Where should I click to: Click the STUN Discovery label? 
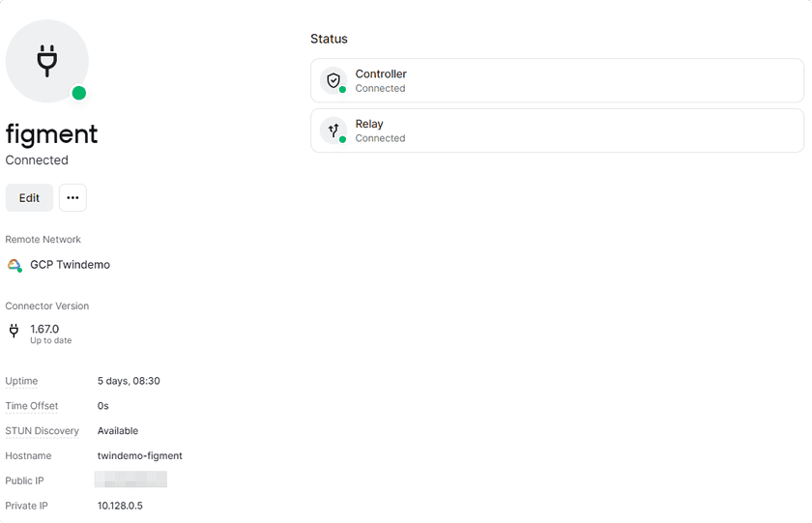43,431
